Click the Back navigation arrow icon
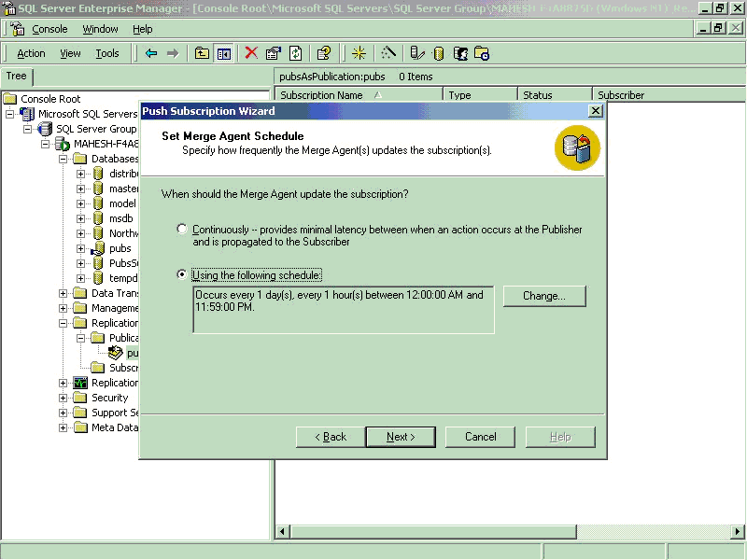The image size is (747, 560). 151,53
